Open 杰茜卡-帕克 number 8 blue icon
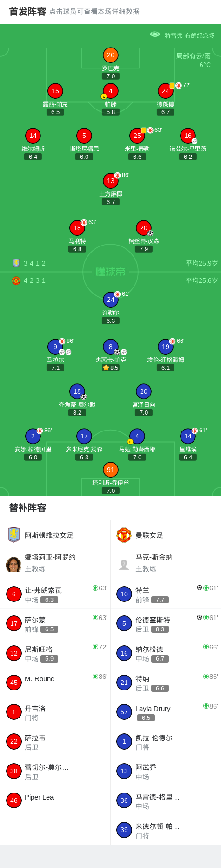 click(x=111, y=347)
